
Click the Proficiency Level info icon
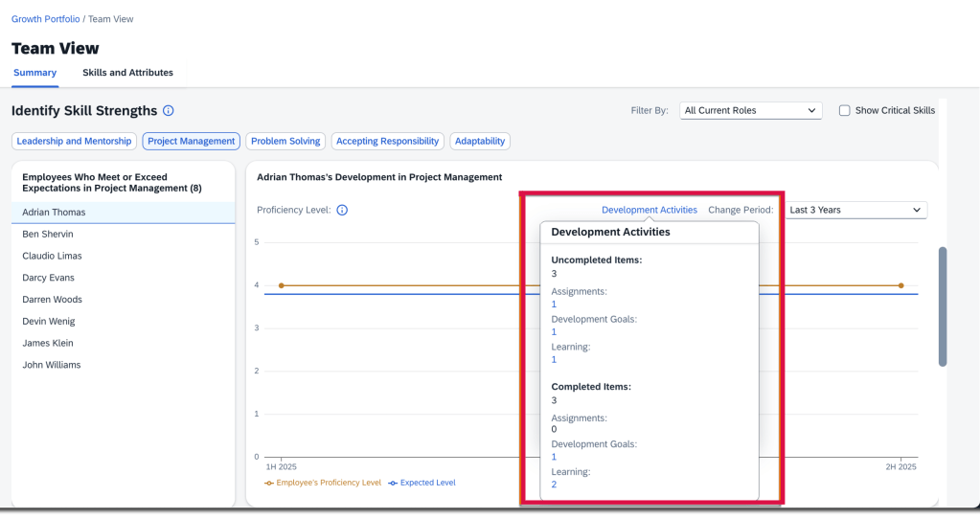click(x=342, y=210)
